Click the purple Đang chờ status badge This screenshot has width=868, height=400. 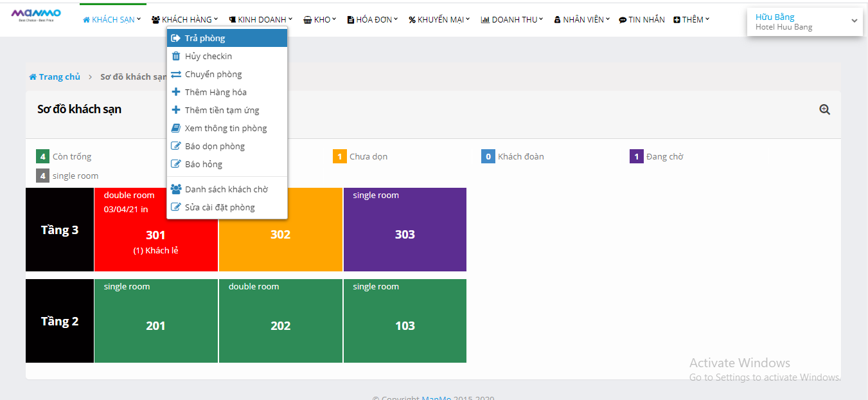pos(636,156)
